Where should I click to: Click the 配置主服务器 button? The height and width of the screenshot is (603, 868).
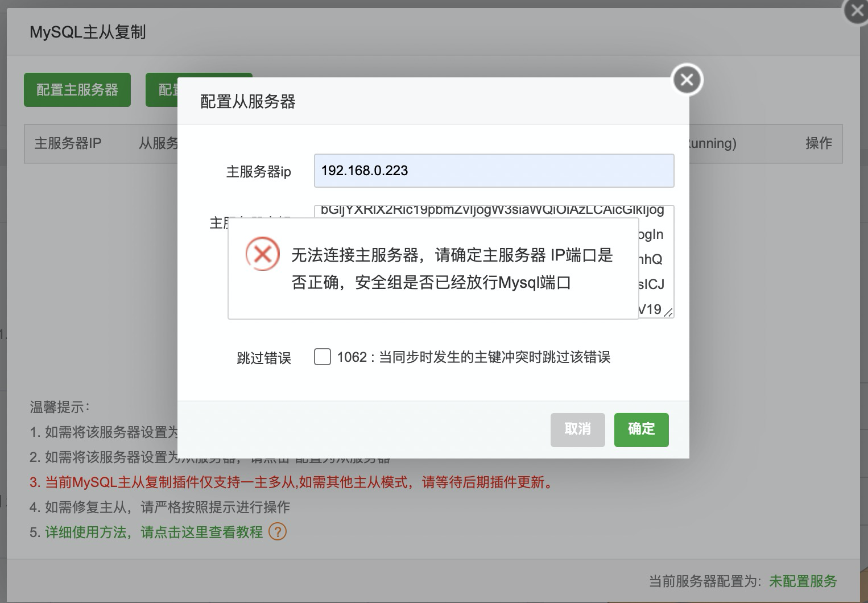(x=77, y=90)
